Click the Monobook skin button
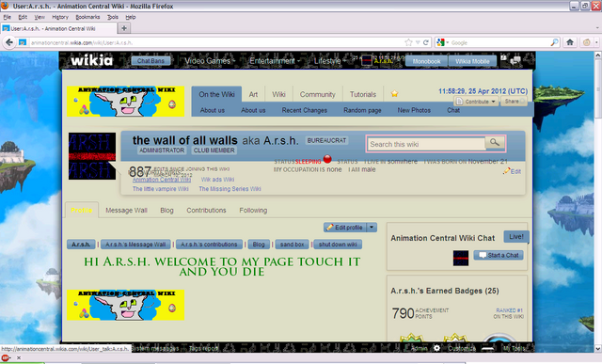602x364 pixels. pyautogui.click(x=426, y=61)
